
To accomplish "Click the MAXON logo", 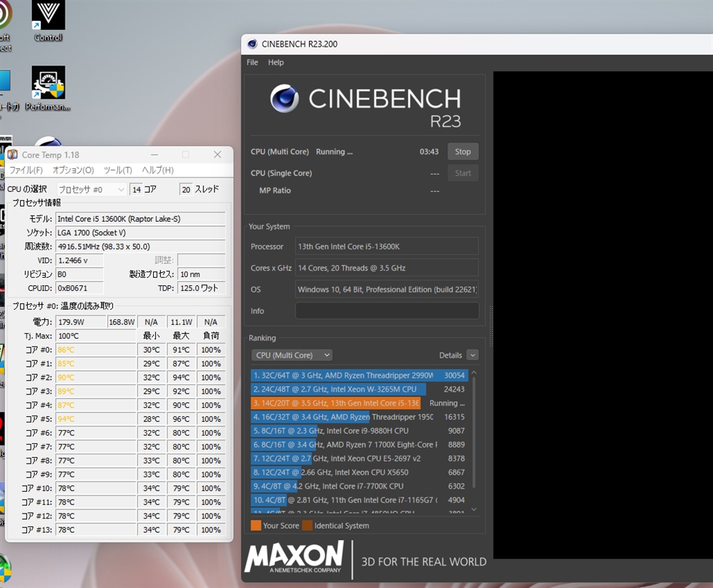I will point(295,557).
